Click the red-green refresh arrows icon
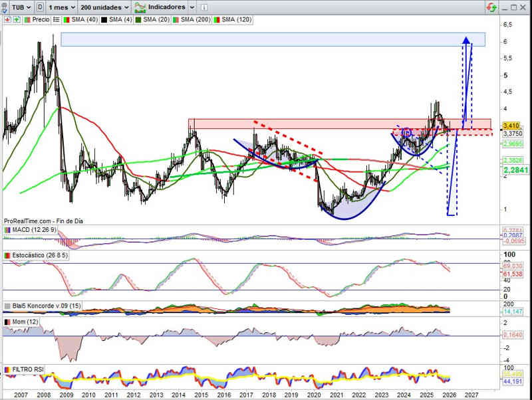532x400 pixels. pyautogui.click(x=491, y=7)
